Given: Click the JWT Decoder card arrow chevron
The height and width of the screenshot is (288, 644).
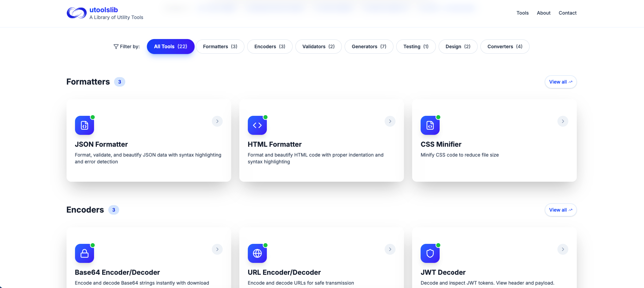Looking at the screenshot, I should tap(563, 249).
